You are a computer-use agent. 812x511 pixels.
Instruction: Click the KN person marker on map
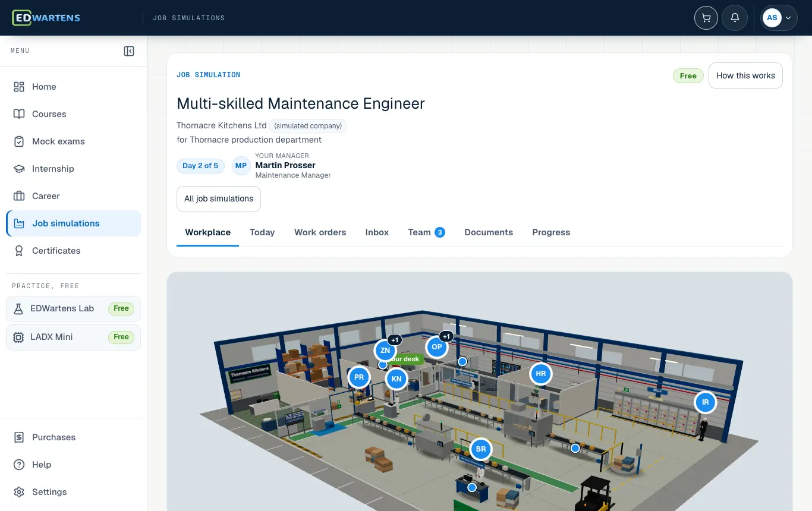point(396,378)
